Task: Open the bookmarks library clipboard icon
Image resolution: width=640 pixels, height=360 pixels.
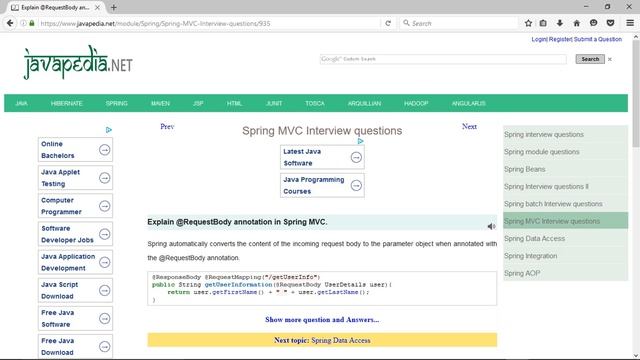Action: click(543, 23)
